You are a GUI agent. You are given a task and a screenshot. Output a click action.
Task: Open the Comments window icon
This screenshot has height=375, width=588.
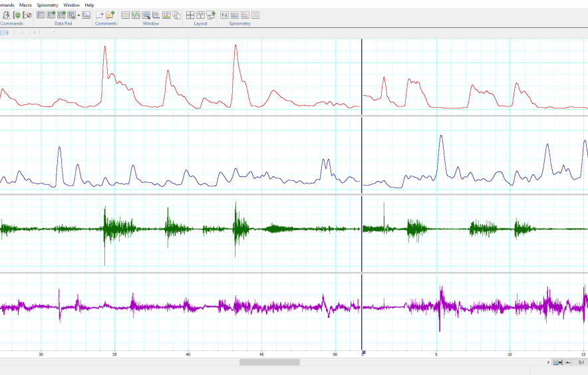pyautogui.click(x=100, y=15)
